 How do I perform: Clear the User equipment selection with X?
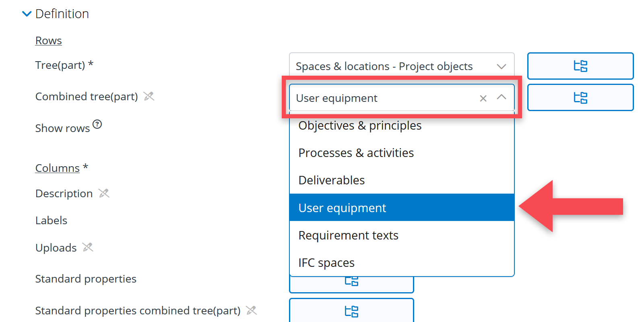pos(483,98)
